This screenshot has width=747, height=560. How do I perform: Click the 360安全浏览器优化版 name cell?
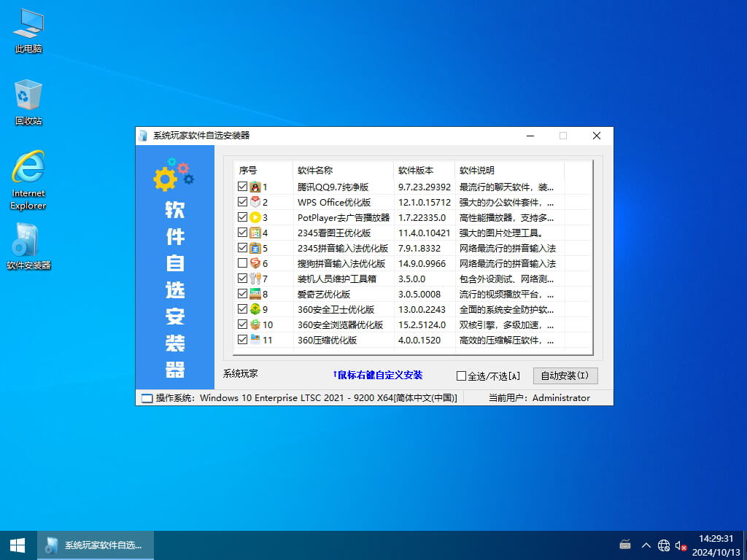[x=340, y=324]
